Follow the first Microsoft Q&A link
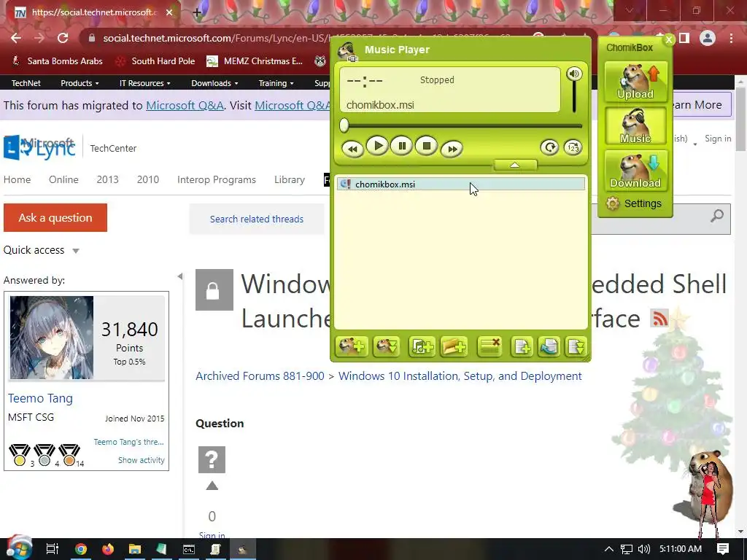747x560 pixels. (185, 105)
